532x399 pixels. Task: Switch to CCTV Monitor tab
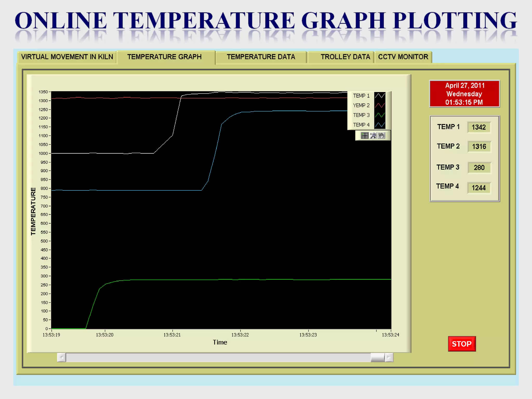pos(403,57)
